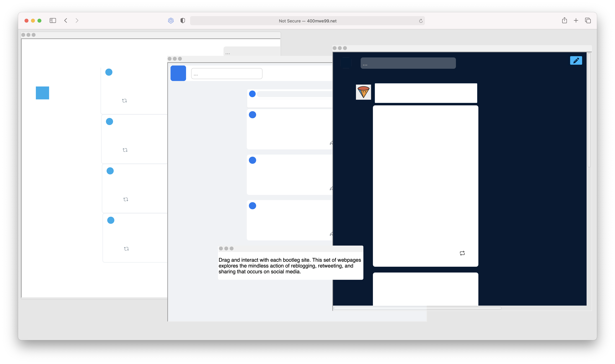The height and width of the screenshot is (364, 615).
Task: Click the third blue avatar in the middle window feed
Action: click(252, 160)
